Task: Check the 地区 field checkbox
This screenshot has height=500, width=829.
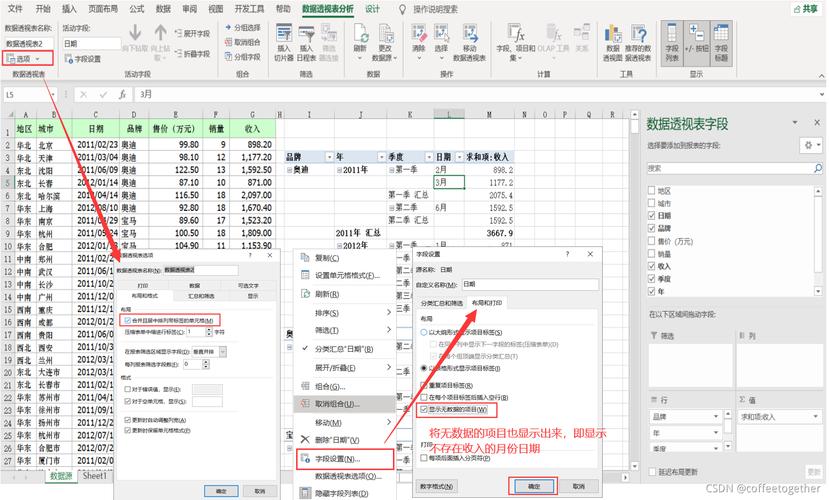Action: tap(651, 190)
